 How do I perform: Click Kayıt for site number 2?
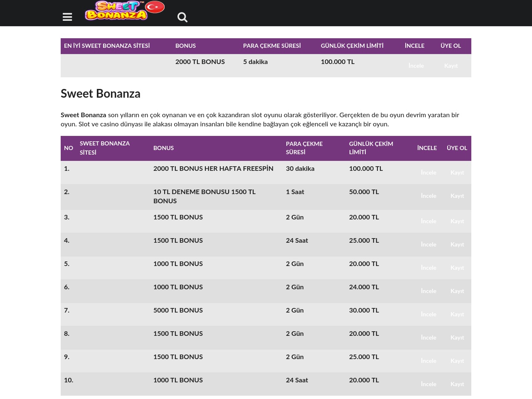point(457,196)
